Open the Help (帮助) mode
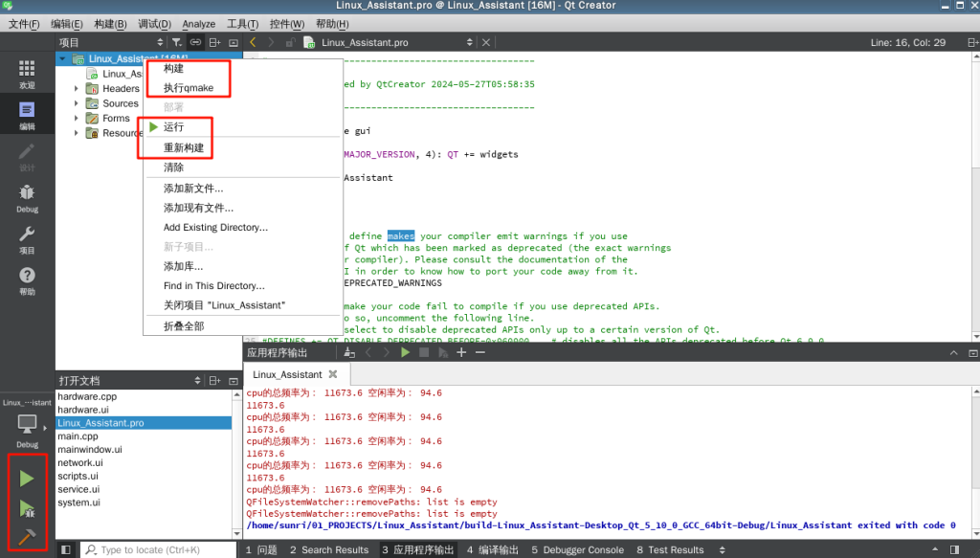This screenshot has height=558, width=980. click(27, 279)
